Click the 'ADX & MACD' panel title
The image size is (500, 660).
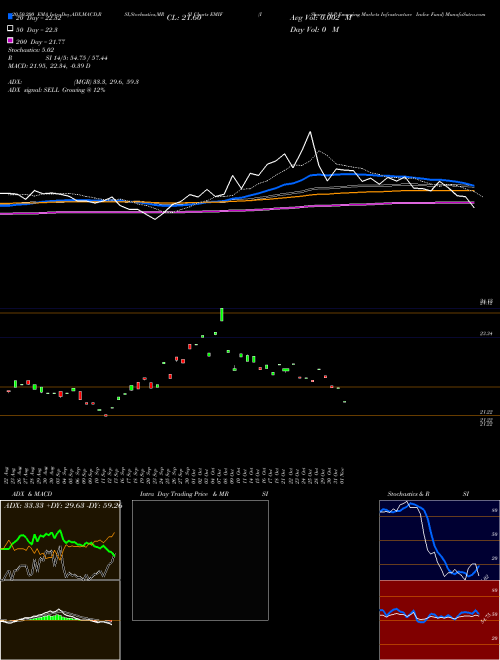click(32, 494)
